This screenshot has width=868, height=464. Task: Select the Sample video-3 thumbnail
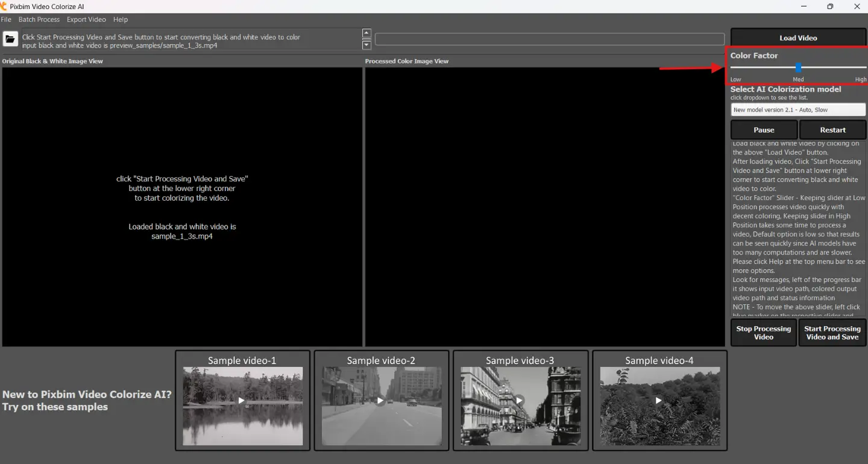(x=520, y=400)
